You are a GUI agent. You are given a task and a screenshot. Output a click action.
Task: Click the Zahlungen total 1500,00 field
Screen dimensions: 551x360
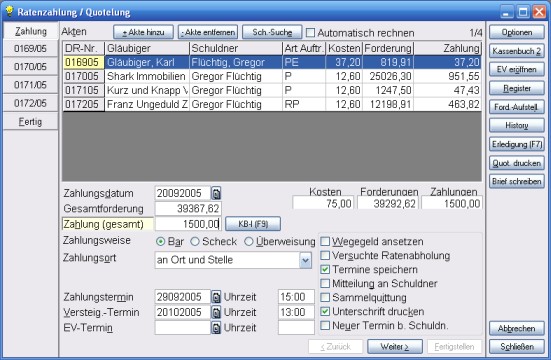[452, 203]
